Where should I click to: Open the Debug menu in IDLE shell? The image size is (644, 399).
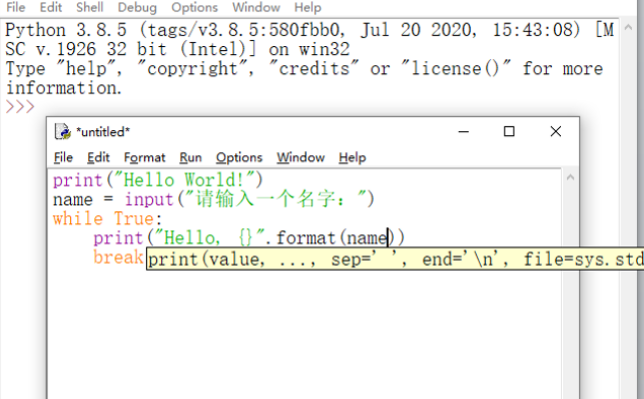[x=137, y=7]
